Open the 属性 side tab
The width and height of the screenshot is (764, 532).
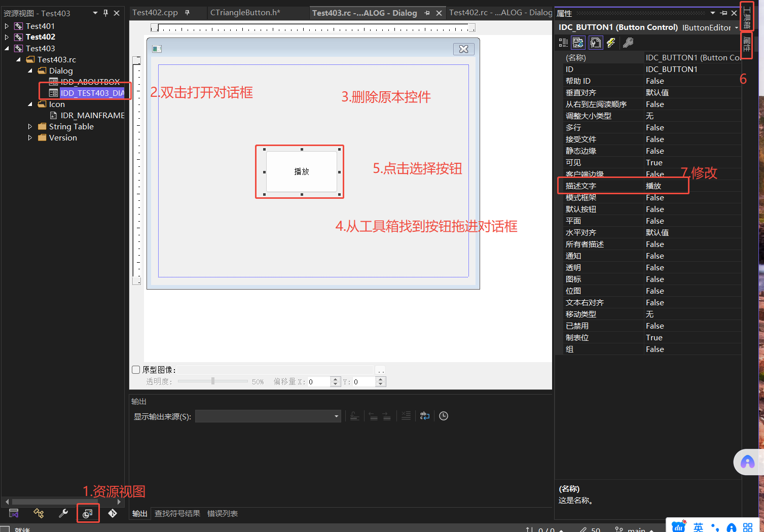(x=747, y=44)
